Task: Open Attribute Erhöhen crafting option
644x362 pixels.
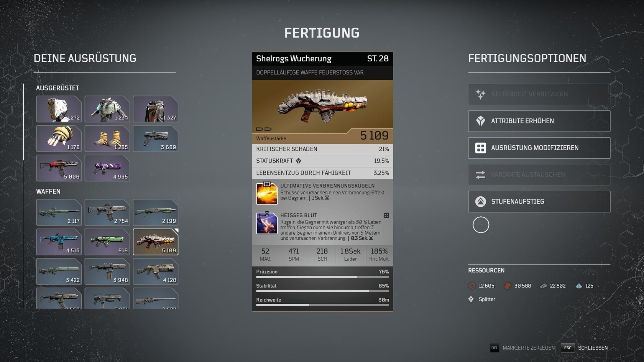Action: pyautogui.click(x=539, y=121)
